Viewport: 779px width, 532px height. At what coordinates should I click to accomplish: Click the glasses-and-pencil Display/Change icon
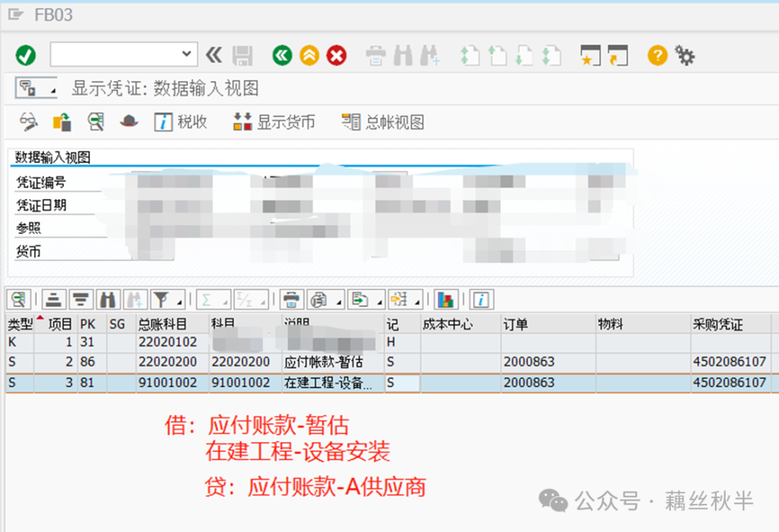click(x=28, y=122)
